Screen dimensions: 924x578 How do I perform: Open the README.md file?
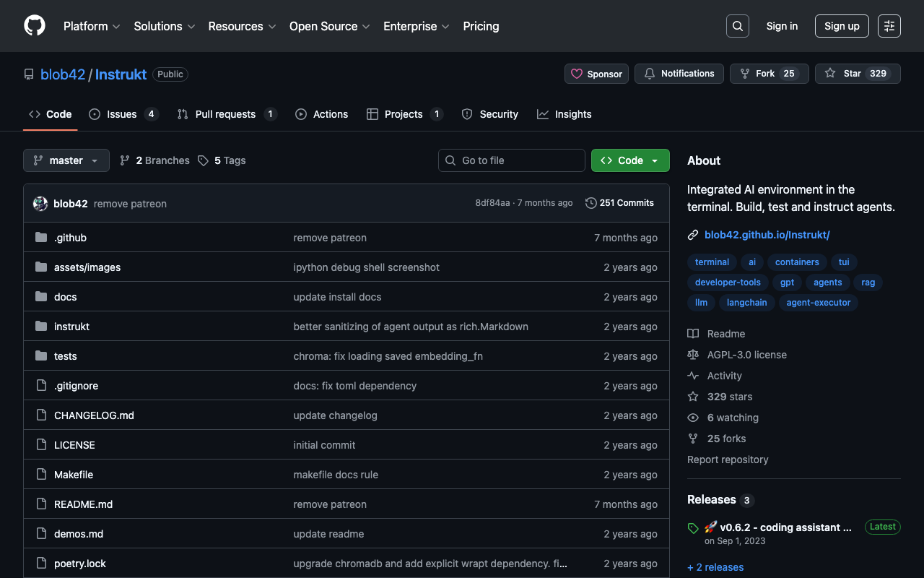[83, 504]
